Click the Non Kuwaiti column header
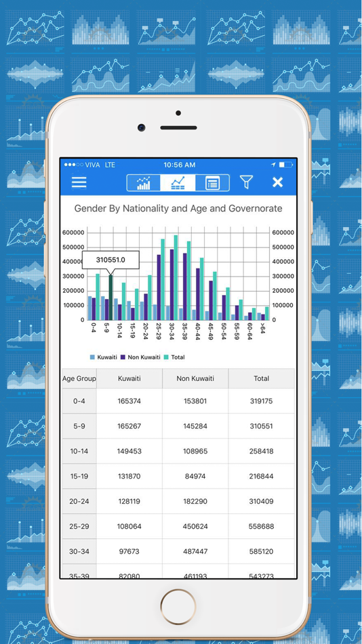The height and width of the screenshot is (644, 362). click(195, 379)
